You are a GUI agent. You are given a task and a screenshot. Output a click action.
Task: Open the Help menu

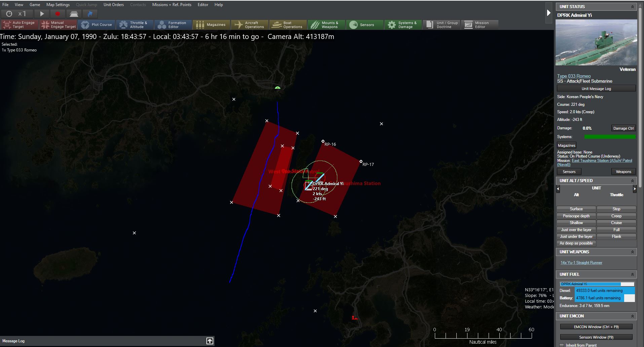click(x=219, y=5)
